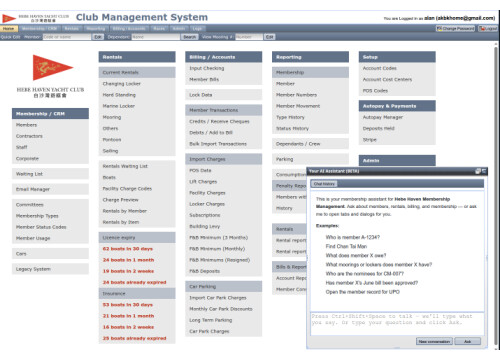The image size is (500, 360).
Task: Focus the Member code or name quick edit field
Action: point(67,37)
